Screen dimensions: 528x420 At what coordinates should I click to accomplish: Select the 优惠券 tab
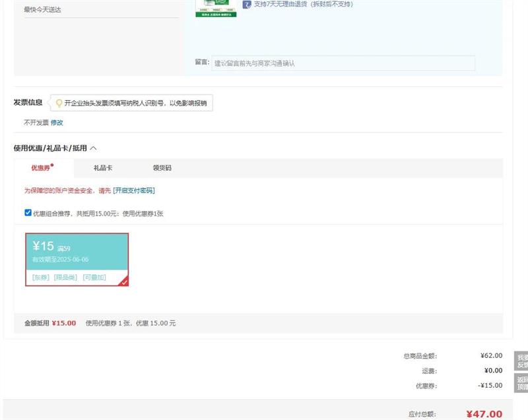[42, 168]
